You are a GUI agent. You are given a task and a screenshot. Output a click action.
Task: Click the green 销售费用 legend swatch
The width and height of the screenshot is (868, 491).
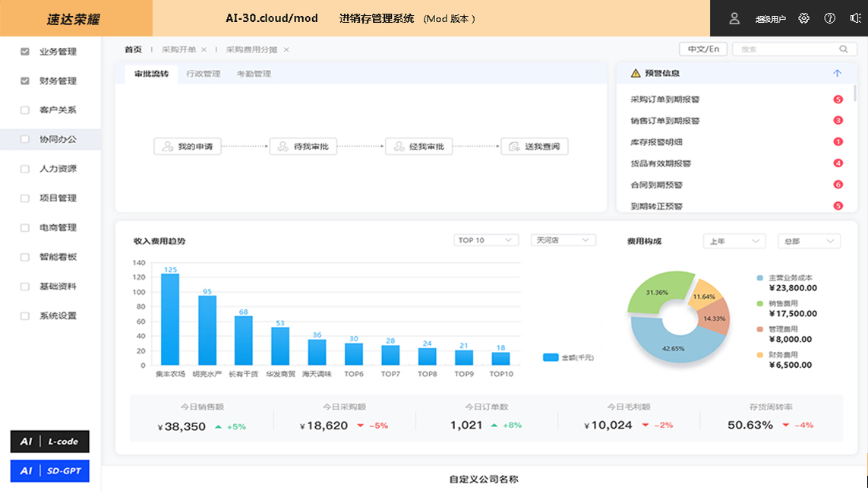[x=760, y=303]
